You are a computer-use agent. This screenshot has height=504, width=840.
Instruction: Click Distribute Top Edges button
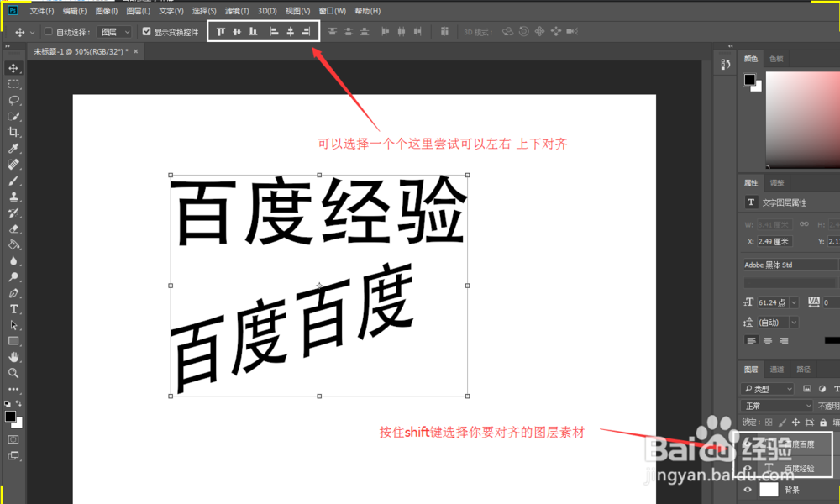(x=332, y=32)
